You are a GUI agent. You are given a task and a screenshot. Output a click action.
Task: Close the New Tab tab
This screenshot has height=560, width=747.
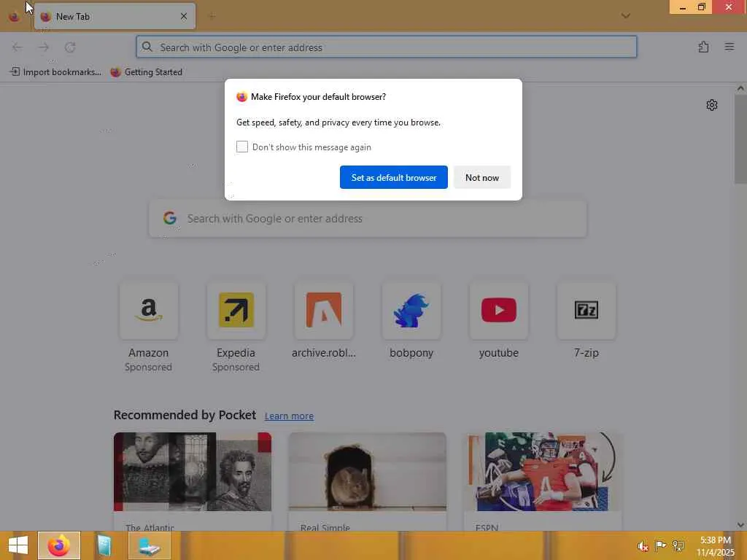coord(183,16)
